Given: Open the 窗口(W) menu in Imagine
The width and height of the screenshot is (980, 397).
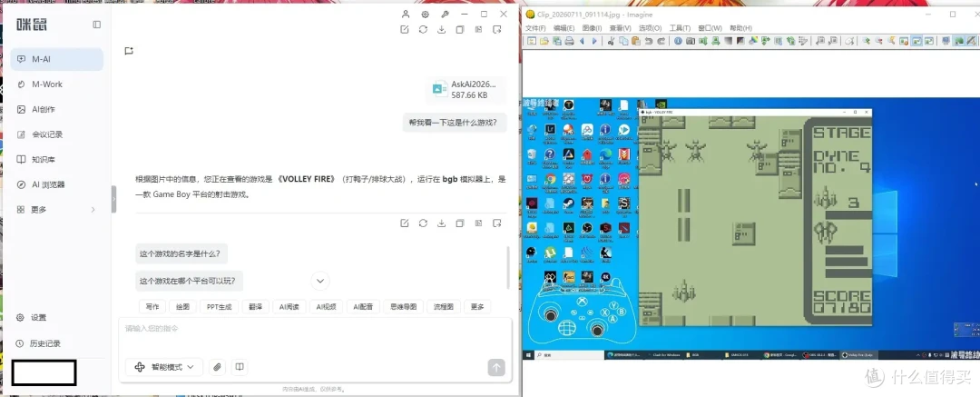Looking at the screenshot, I should click(x=710, y=28).
